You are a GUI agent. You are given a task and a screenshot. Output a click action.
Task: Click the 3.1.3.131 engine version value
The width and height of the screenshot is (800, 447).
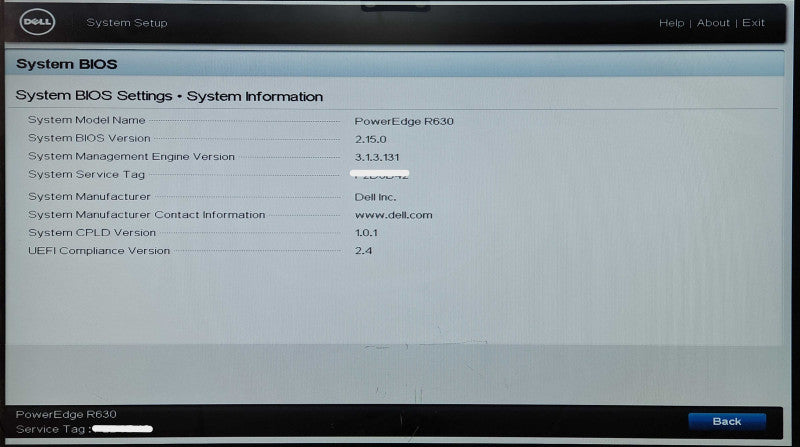[x=377, y=157]
